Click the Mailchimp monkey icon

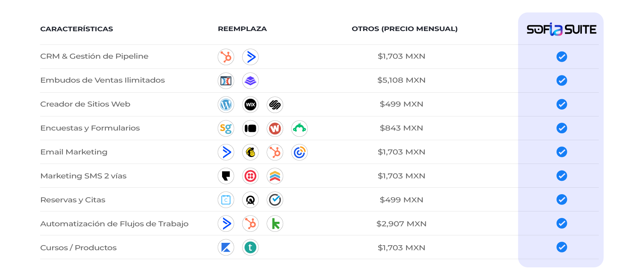[x=250, y=152]
